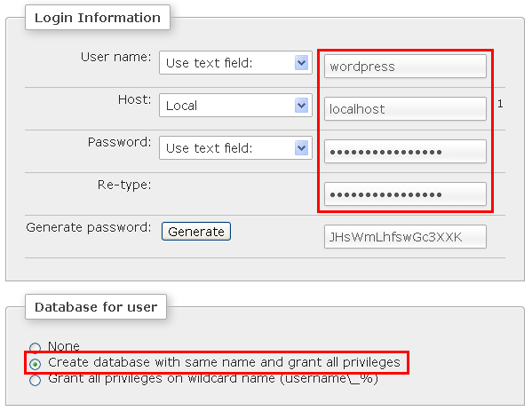The height and width of the screenshot is (411, 532).
Task: Select the None database radio button
Action: tap(35, 347)
